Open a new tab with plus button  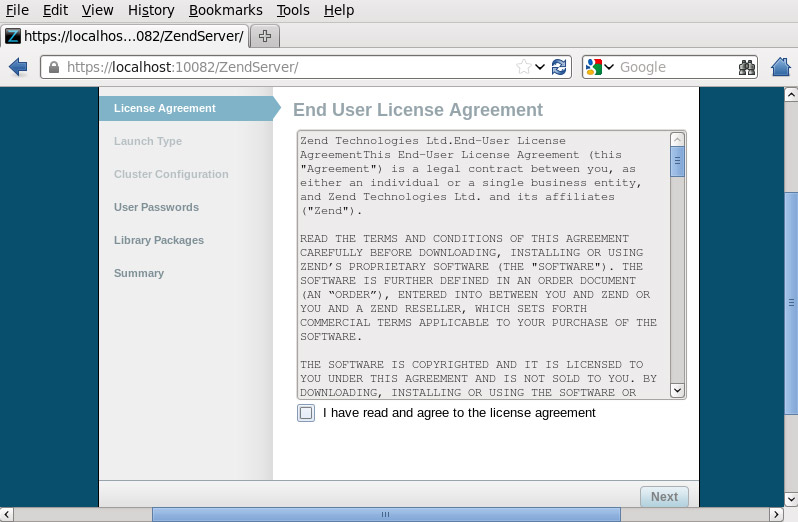265,36
